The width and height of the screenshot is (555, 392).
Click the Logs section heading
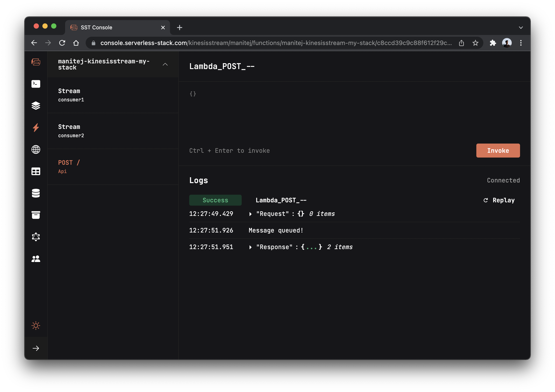point(198,180)
